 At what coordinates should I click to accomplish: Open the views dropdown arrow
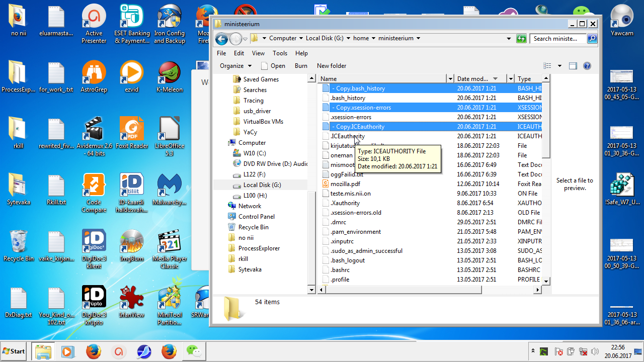coord(559,66)
